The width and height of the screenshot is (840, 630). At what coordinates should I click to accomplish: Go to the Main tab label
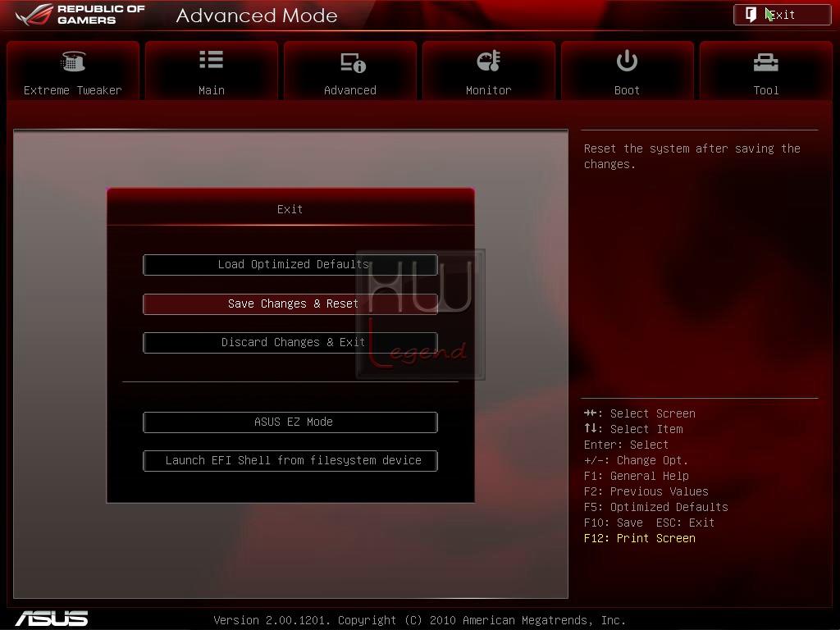(212, 90)
